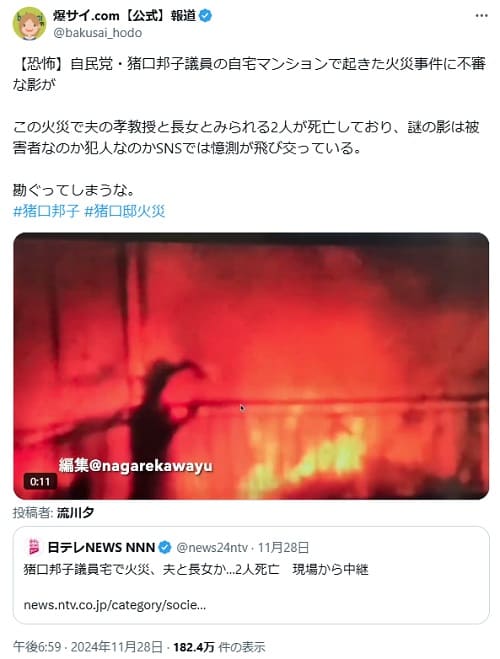The image size is (500, 659).
Task: Click the blue verified badge beside 報道
Action: (x=205, y=16)
